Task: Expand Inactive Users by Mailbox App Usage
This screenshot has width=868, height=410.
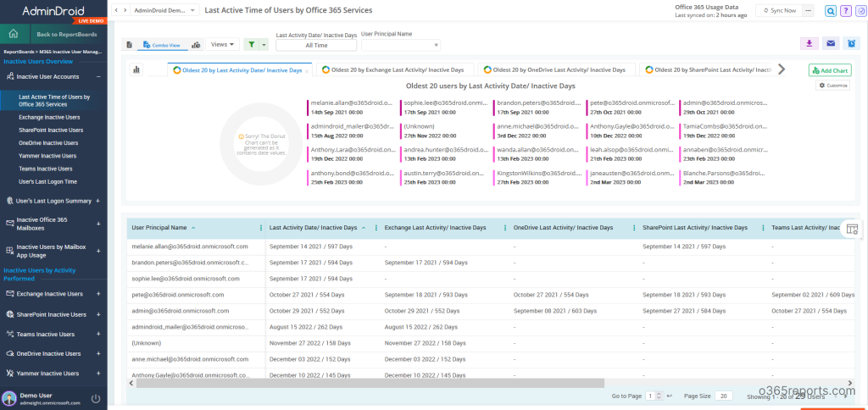Action: click(x=98, y=251)
